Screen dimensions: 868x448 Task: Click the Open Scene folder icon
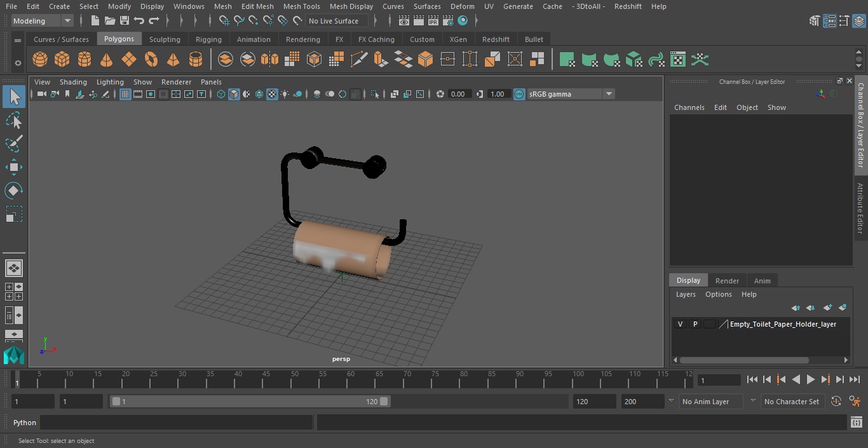(x=110, y=21)
